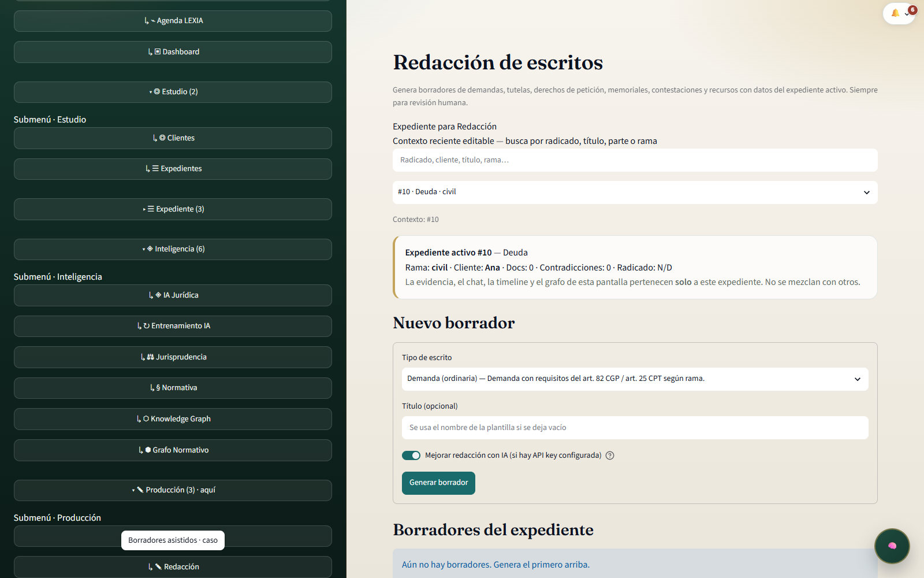Click the 'Aún no hay borradores' message
The width and height of the screenshot is (924, 578).
495,565
